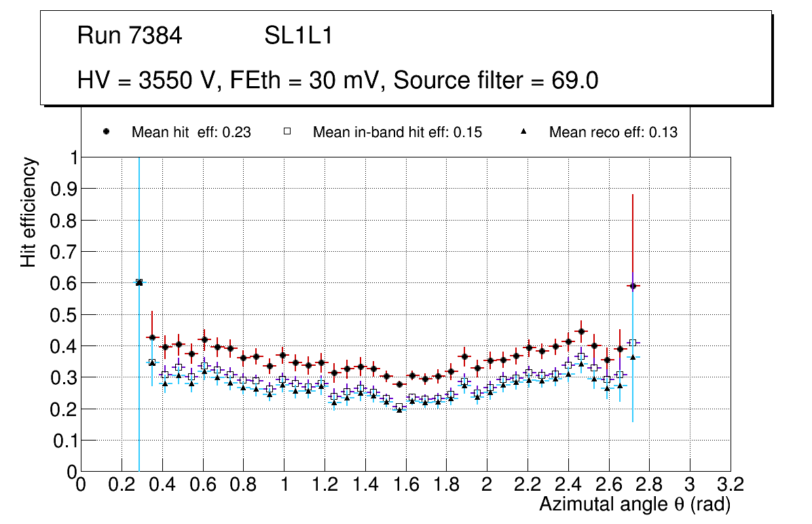
Task: Click the filled circle data point at 1.6 rad
Action: coord(399,384)
